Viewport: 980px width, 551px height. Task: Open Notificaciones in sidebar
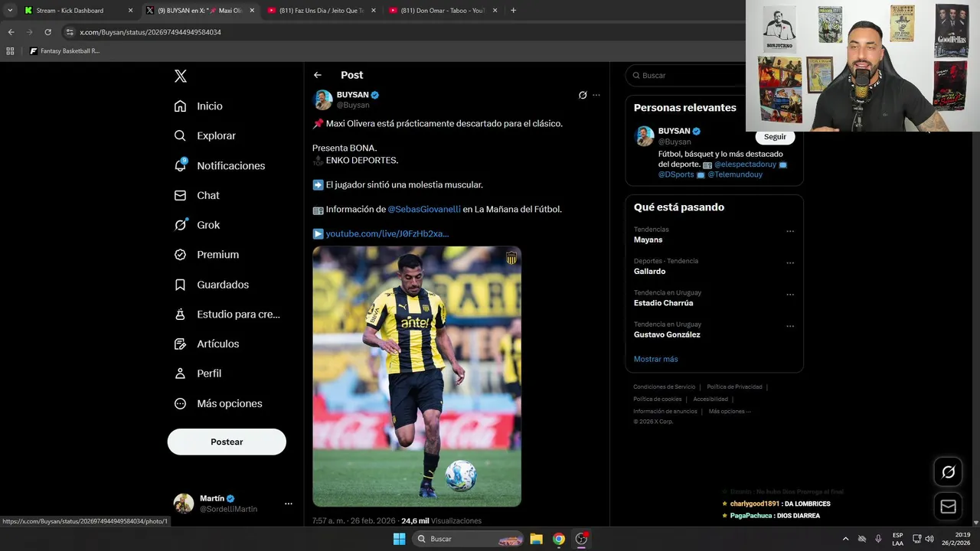click(x=220, y=165)
